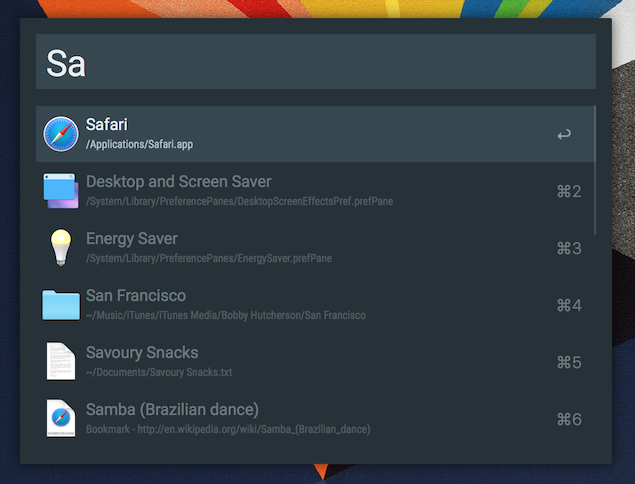Click the ⌘2 shortcut hint
The height and width of the screenshot is (484, 635).
(x=568, y=191)
